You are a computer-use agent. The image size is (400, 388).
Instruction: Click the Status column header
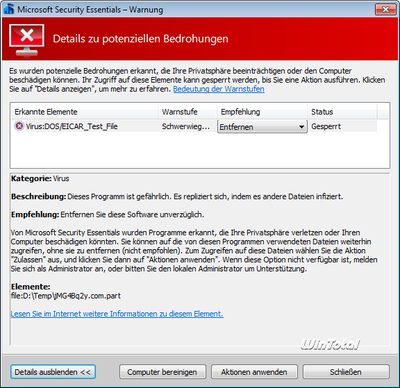(x=343, y=112)
